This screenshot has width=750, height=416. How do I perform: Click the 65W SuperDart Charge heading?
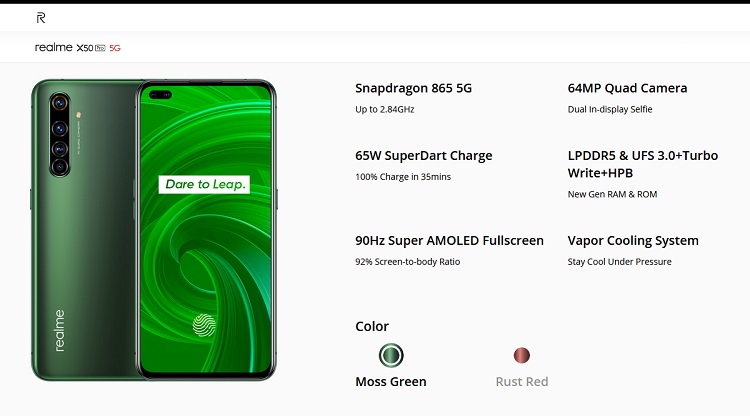(423, 156)
